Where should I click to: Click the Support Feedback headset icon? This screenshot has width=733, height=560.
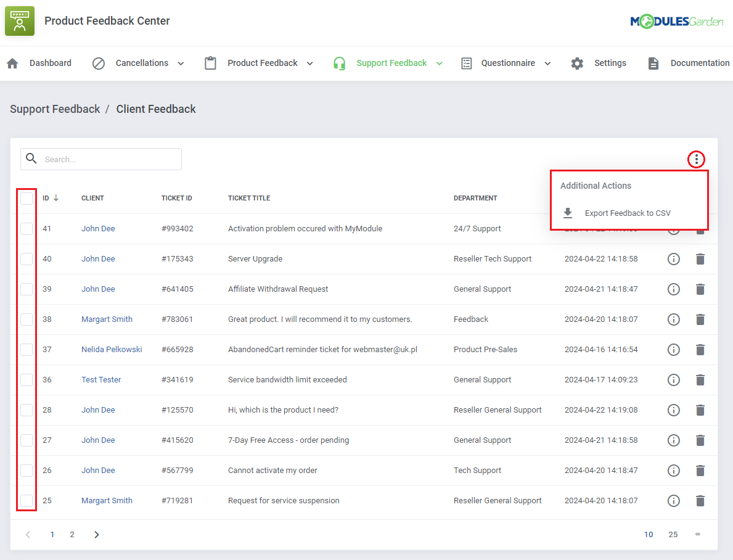pyautogui.click(x=340, y=63)
